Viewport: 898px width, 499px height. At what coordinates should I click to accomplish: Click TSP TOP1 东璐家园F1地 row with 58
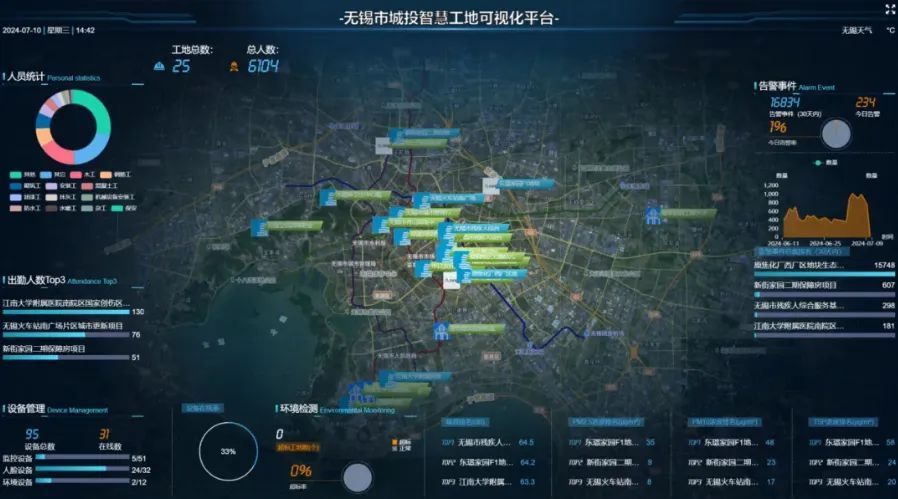pyautogui.click(x=852, y=442)
